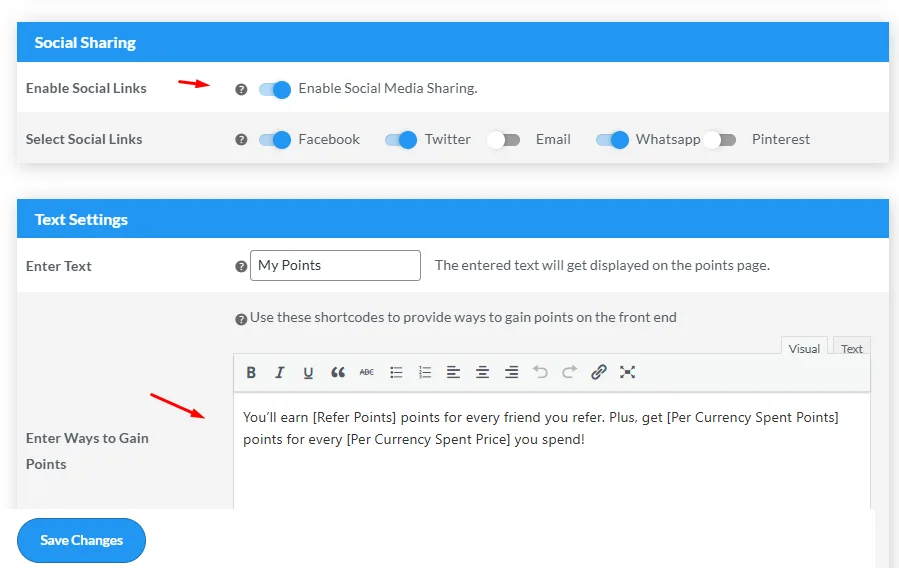Create a numbered list
899x568 pixels.
[x=425, y=373]
